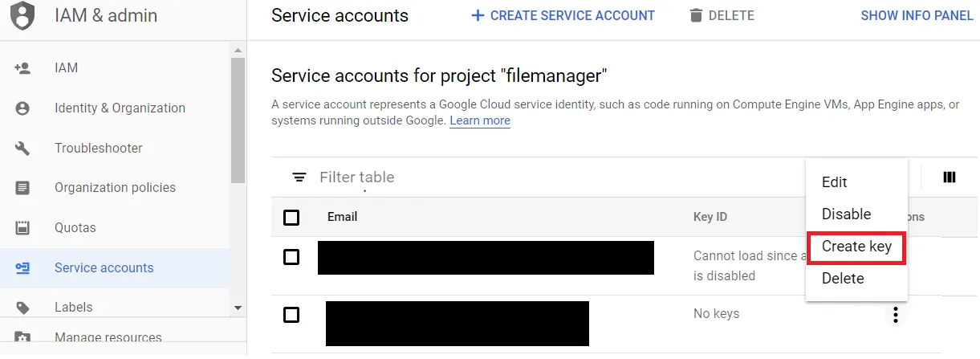
Task: Toggle the select-all checkbox in table header
Action: point(292,218)
